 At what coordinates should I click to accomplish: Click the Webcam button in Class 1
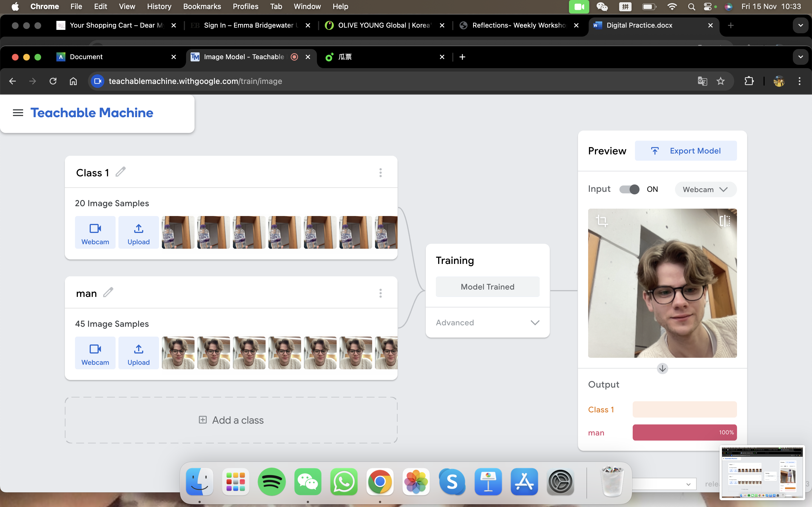tap(95, 233)
